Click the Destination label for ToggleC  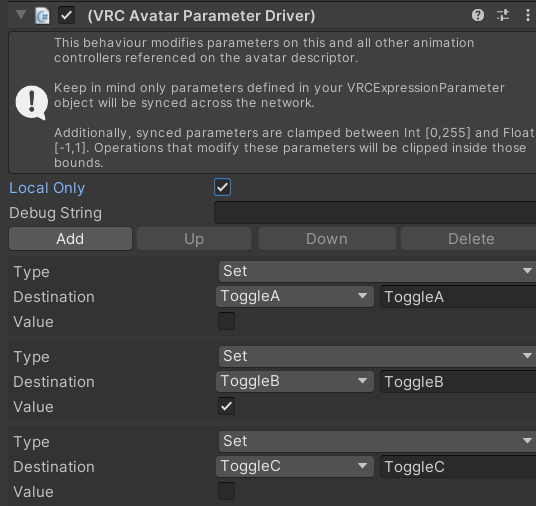54,467
